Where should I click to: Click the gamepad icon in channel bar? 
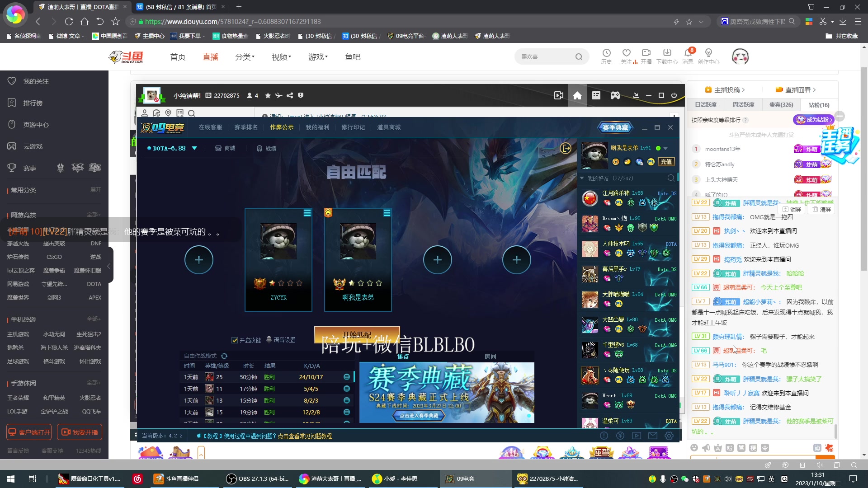pyautogui.click(x=615, y=95)
